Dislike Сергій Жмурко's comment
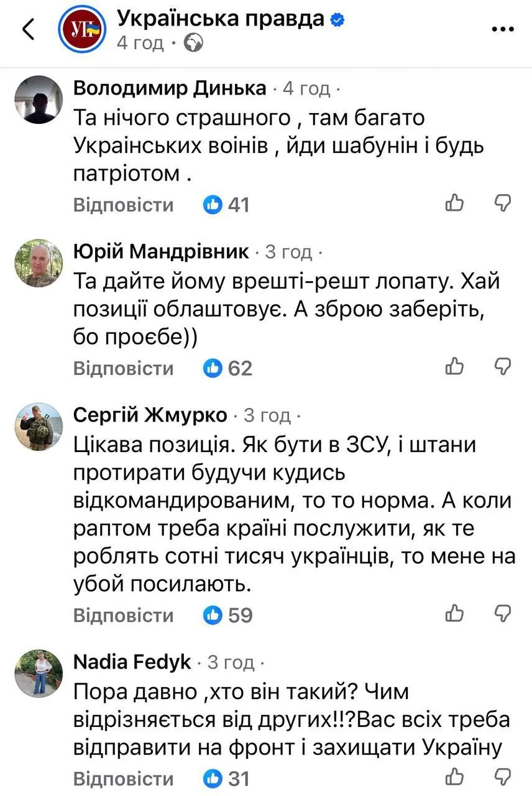This screenshot has width=532, height=796. [x=502, y=614]
